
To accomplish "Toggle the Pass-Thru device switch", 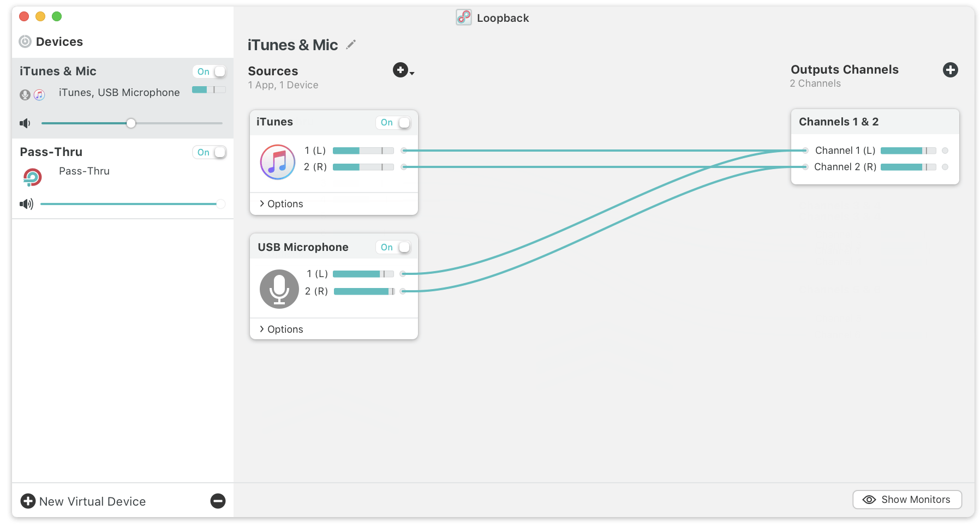I will (210, 152).
